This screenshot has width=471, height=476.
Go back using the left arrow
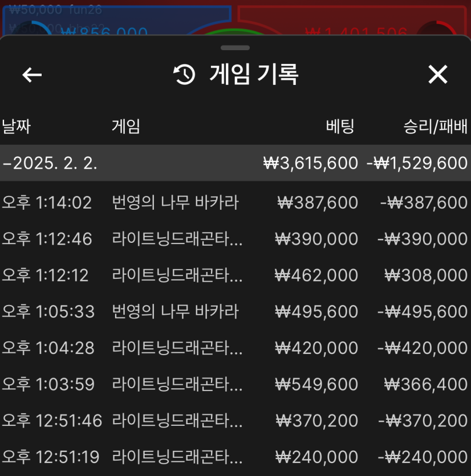(32, 75)
